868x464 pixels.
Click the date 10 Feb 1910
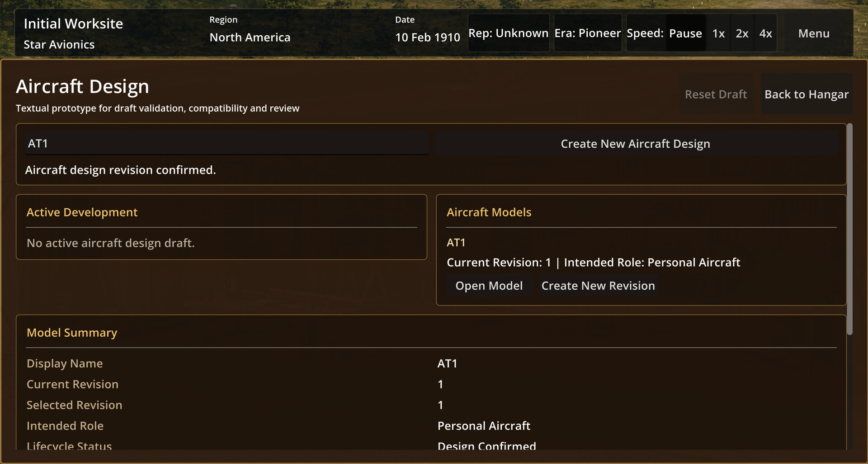[x=428, y=37]
